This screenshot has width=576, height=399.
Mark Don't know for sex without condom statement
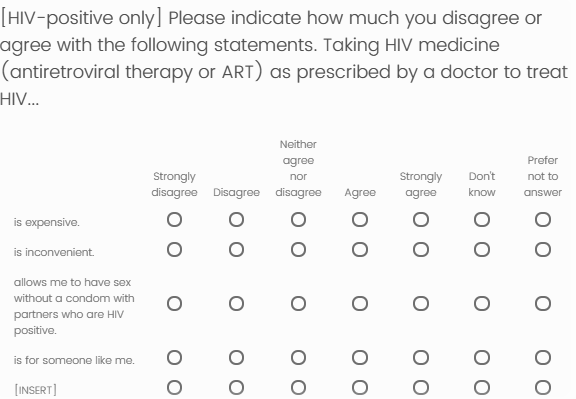pyautogui.click(x=482, y=303)
